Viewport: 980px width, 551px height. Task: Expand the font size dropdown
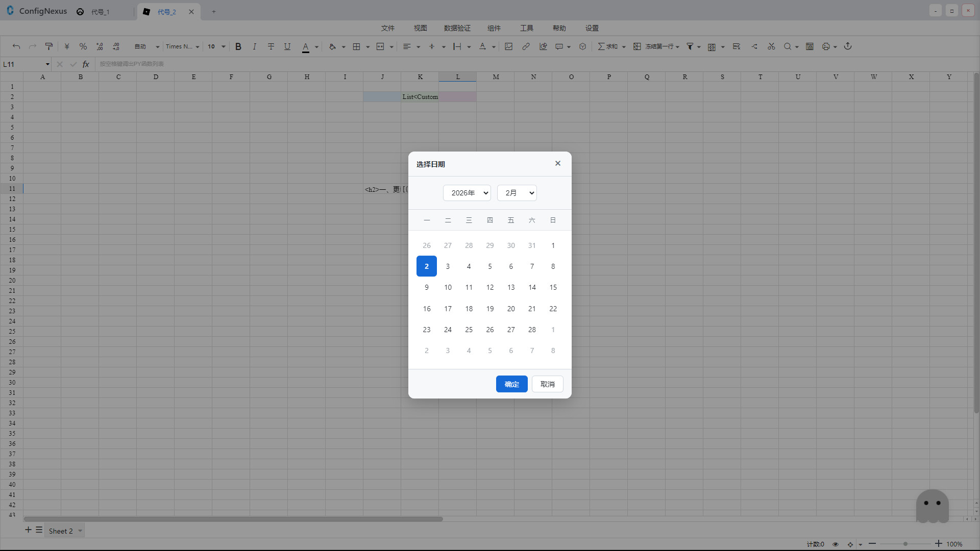point(223,46)
